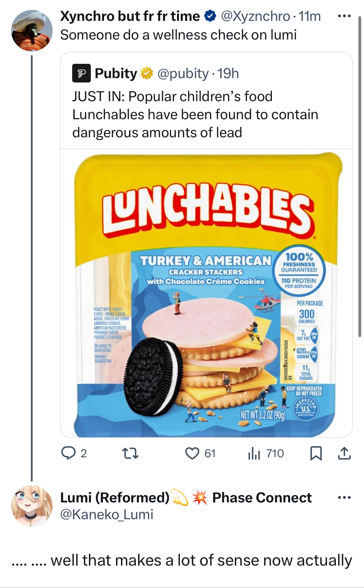The image size is (364, 588).
Task: Open the @Kaneko_Lumi handle
Action: tap(107, 515)
